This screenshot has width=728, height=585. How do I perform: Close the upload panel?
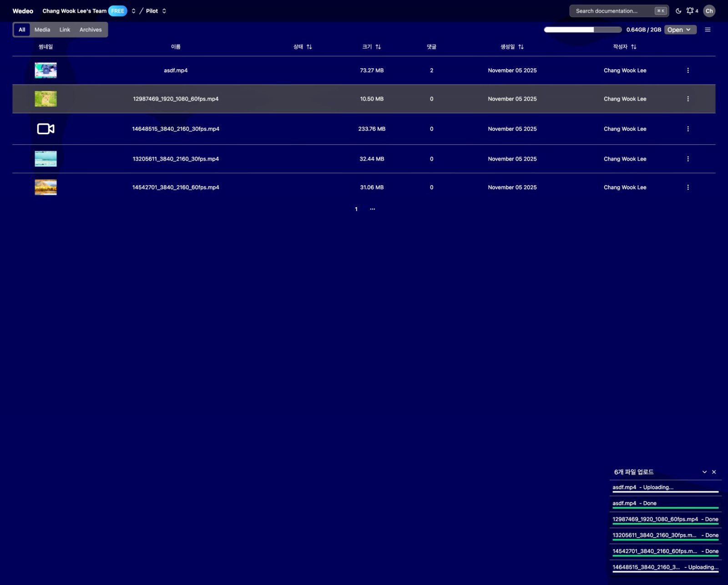[714, 472]
